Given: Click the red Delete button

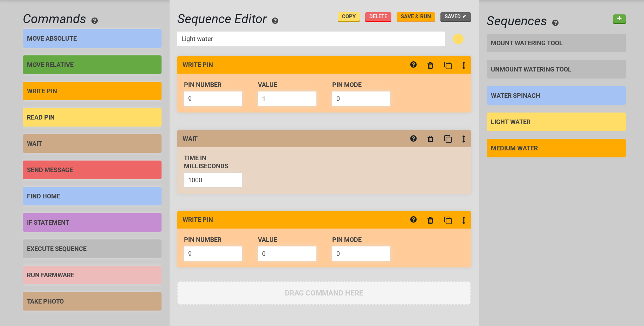Looking at the screenshot, I should 378,17.
